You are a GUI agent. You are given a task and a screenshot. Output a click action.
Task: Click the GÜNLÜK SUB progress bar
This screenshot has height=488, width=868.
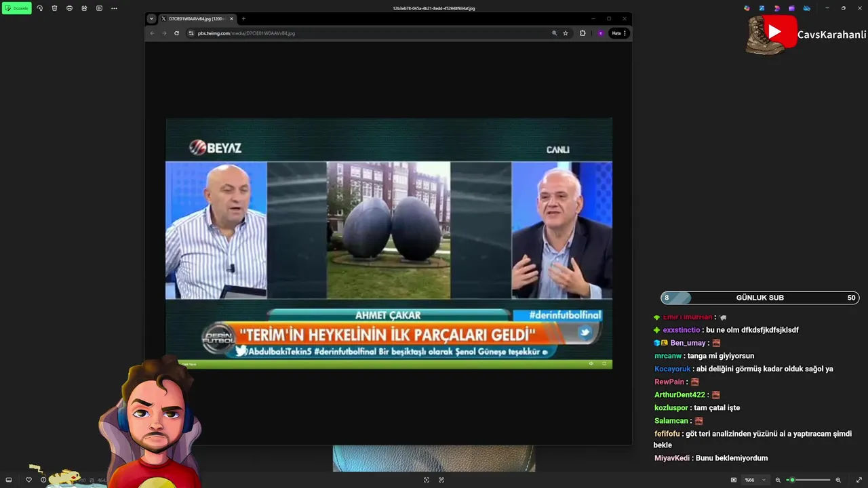(760, 298)
